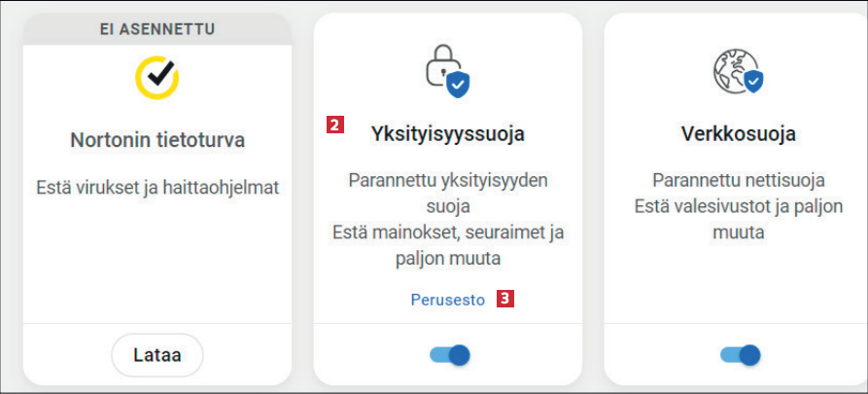Click the blue shield badge on the globe
Viewport: 868px width, 394px height.
point(752,82)
